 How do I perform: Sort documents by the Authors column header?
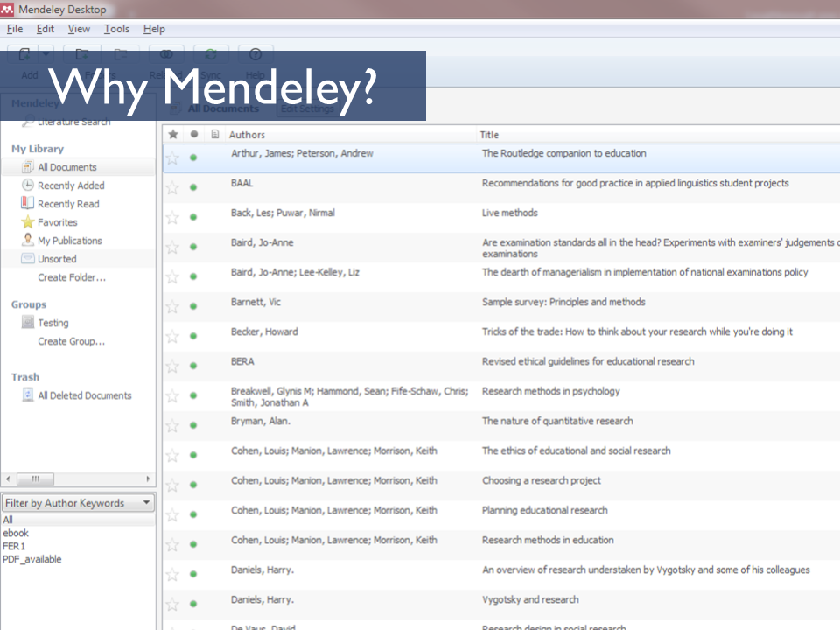click(x=248, y=135)
